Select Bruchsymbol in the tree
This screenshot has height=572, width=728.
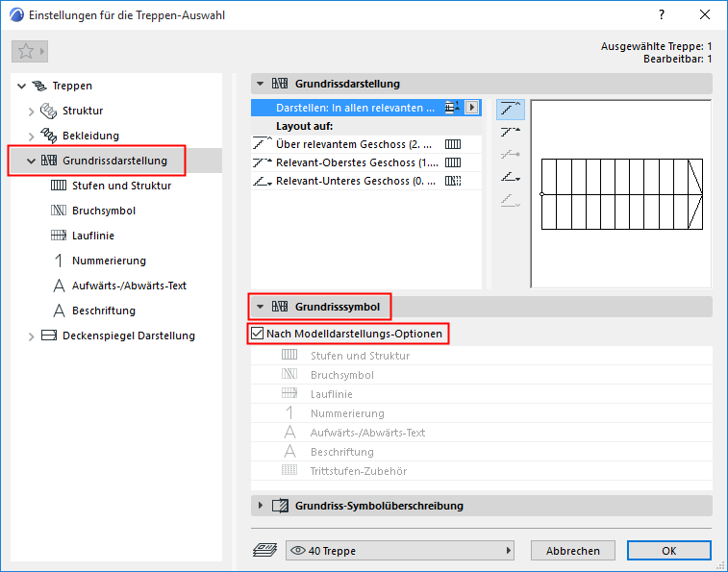point(104,211)
